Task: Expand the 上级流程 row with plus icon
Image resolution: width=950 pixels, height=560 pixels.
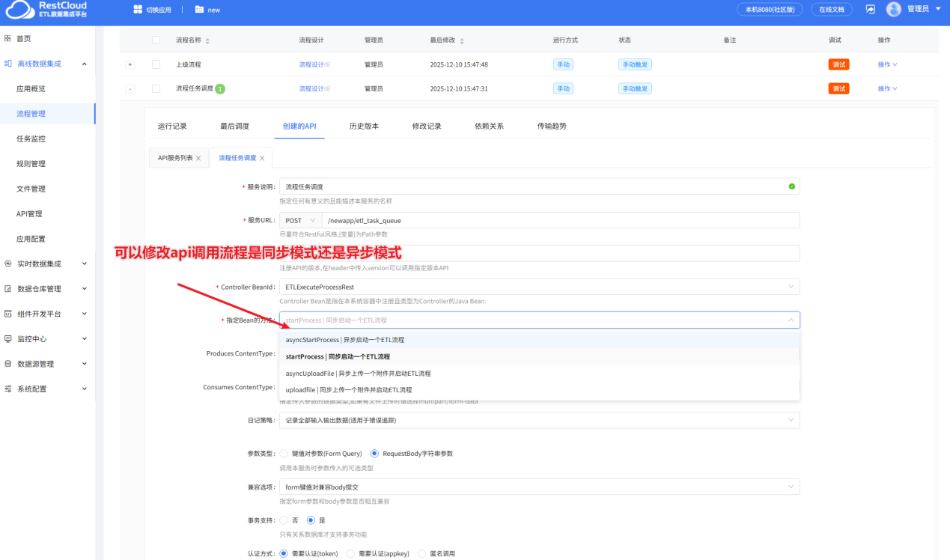Action: pos(130,64)
